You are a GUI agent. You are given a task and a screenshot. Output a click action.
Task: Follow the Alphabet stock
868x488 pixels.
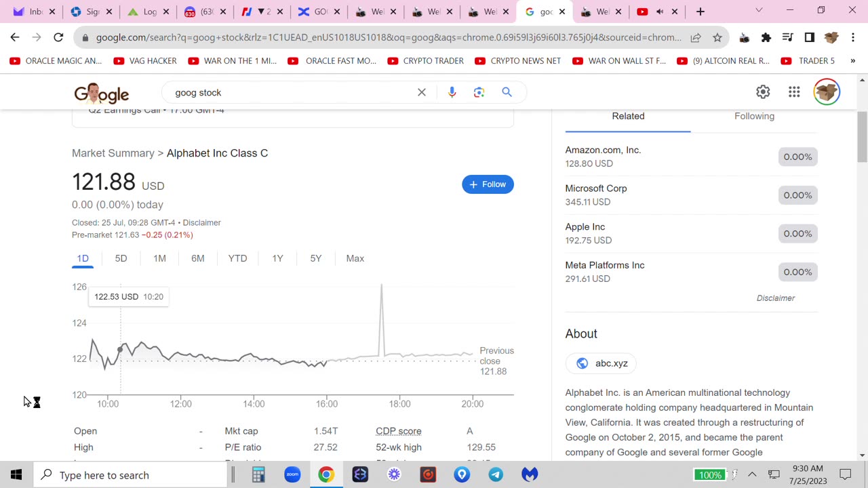[x=488, y=184]
